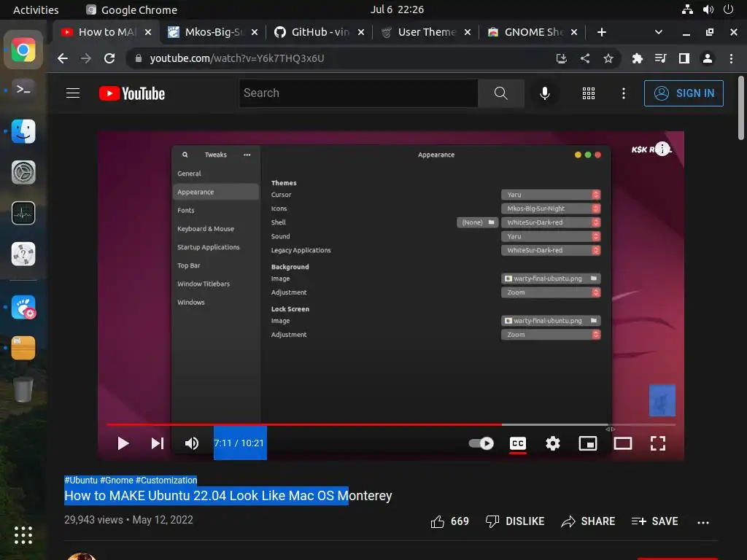Bookmark this tab with star
747x560 pixels.
pos(608,58)
